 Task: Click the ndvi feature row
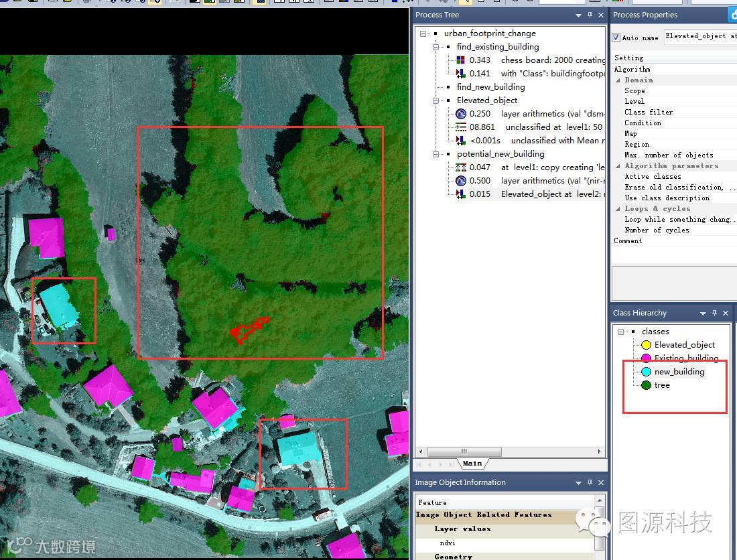coord(505,543)
